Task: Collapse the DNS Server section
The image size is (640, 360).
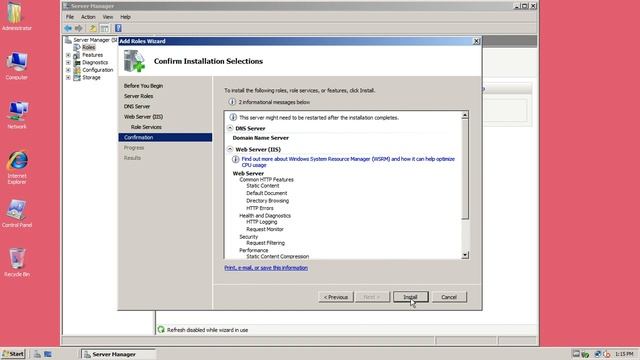Action: click(230, 128)
